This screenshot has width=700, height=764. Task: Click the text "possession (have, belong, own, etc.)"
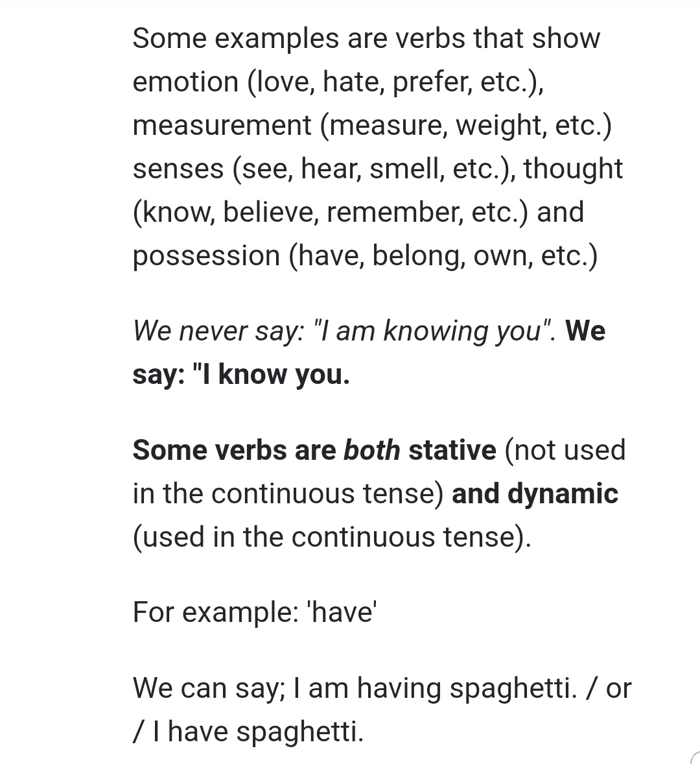(365, 256)
